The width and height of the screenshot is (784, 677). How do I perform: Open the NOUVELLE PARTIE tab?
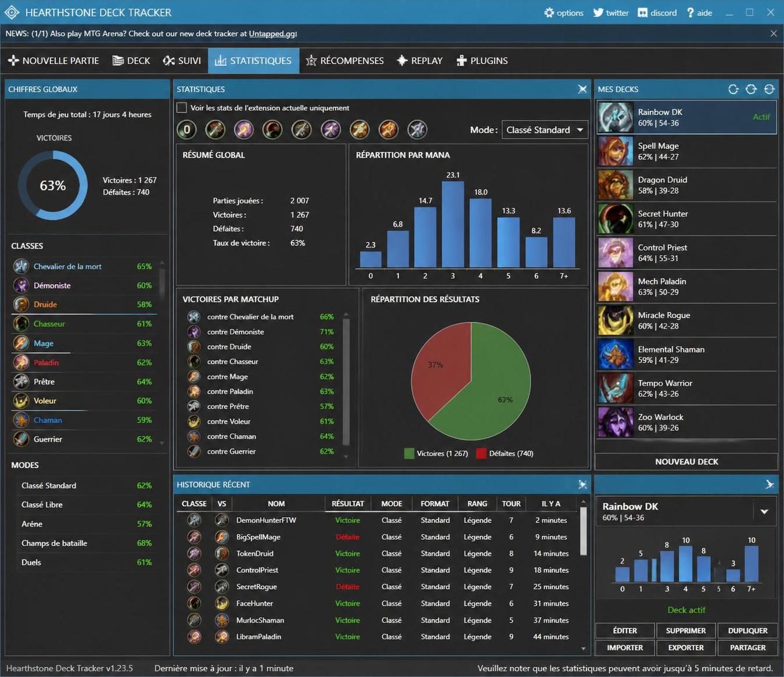pos(53,60)
